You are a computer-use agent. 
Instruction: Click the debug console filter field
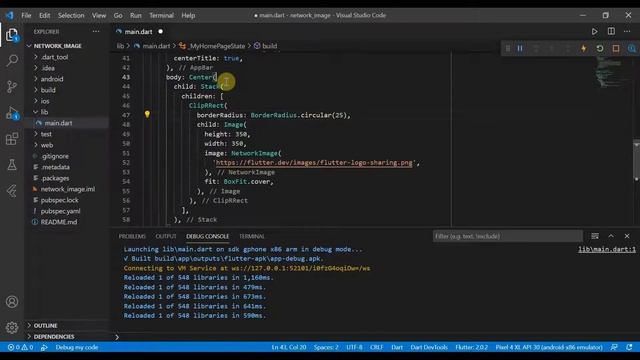(507, 236)
